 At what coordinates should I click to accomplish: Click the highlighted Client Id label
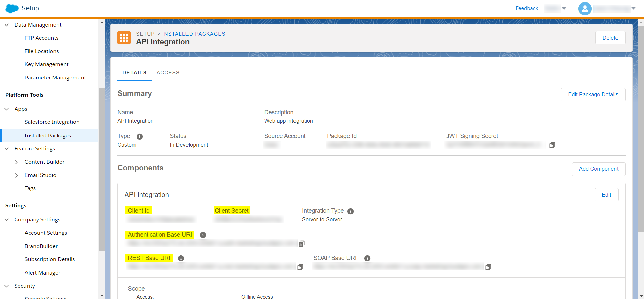[x=139, y=211]
